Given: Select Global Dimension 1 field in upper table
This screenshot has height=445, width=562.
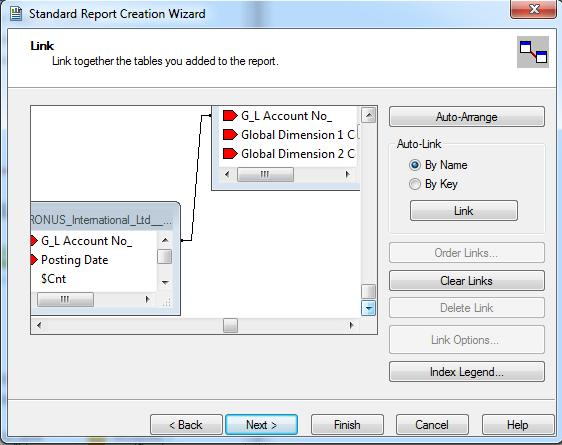Looking at the screenshot, I should point(298,135).
